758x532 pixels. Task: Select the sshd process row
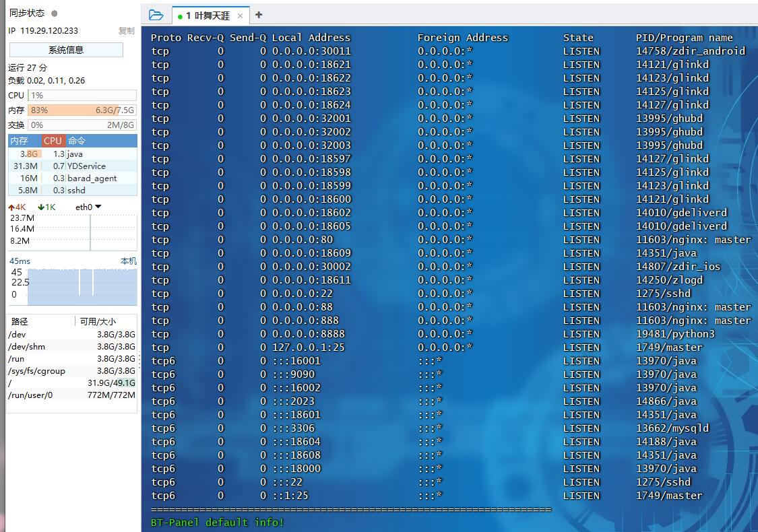click(x=73, y=190)
